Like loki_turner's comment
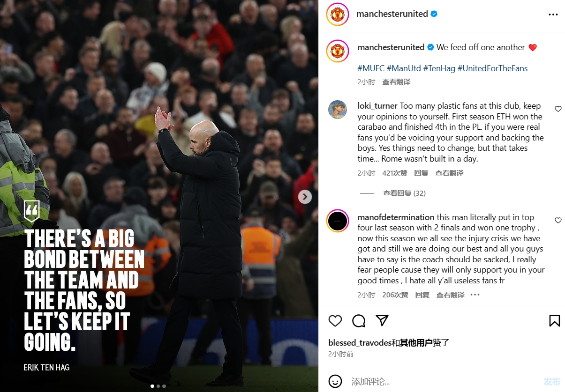Screen dimensions: 565x392 (x=558, y=109)
